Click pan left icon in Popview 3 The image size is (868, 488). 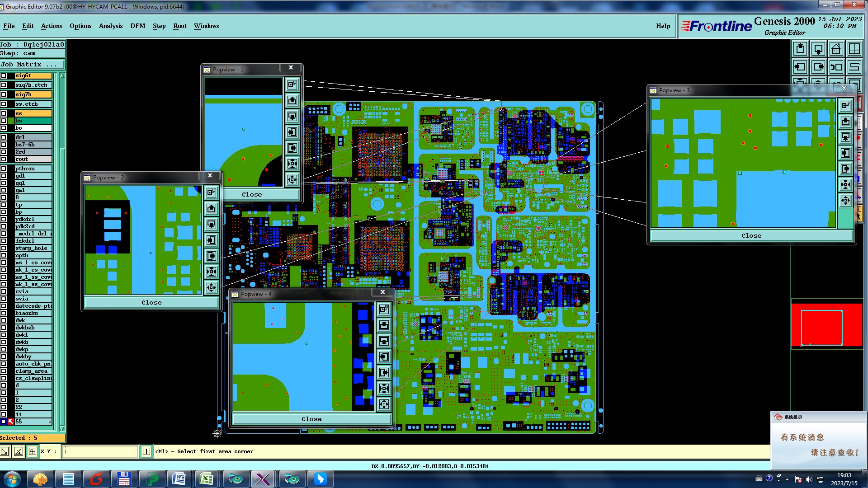tap(845, 153)
